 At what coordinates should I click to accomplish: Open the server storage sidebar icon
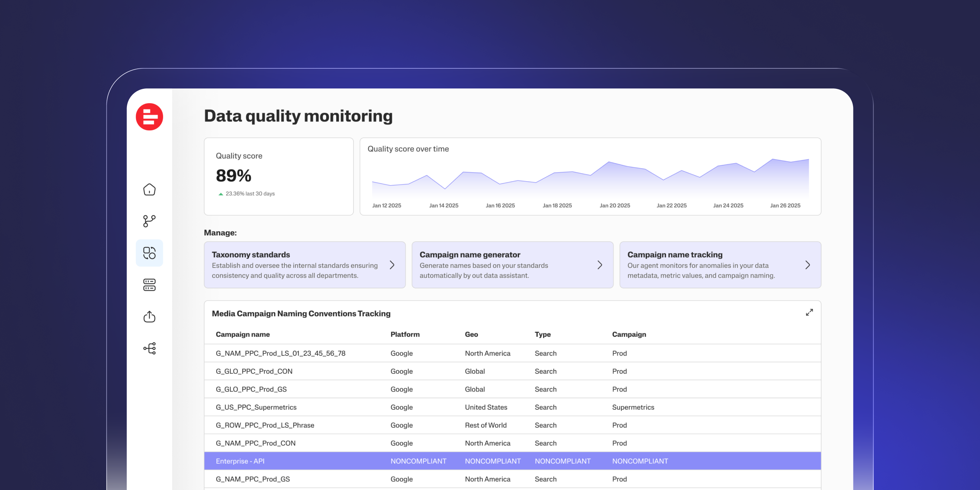pos(149,285)
